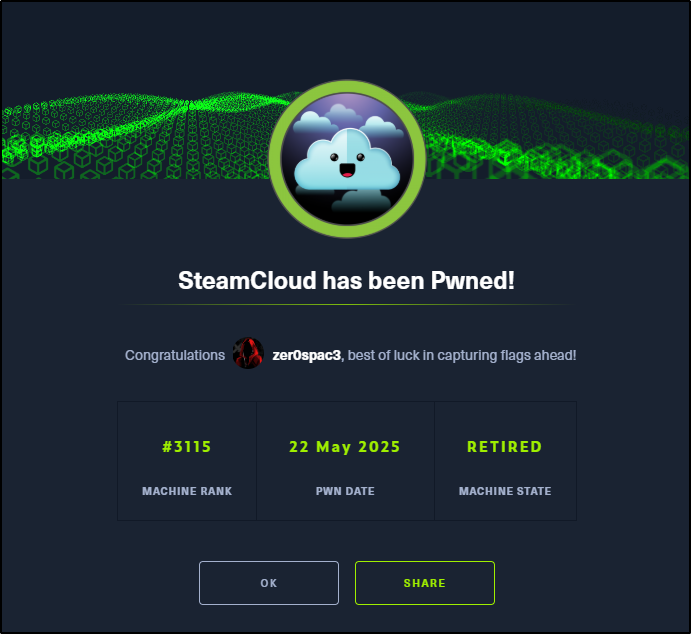Click the thin green divider under heading
The width and height of the screenshot is (691, 634).
point(346,304)
